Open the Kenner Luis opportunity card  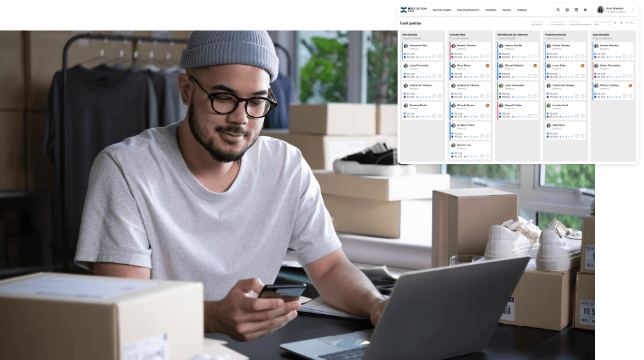470,150
